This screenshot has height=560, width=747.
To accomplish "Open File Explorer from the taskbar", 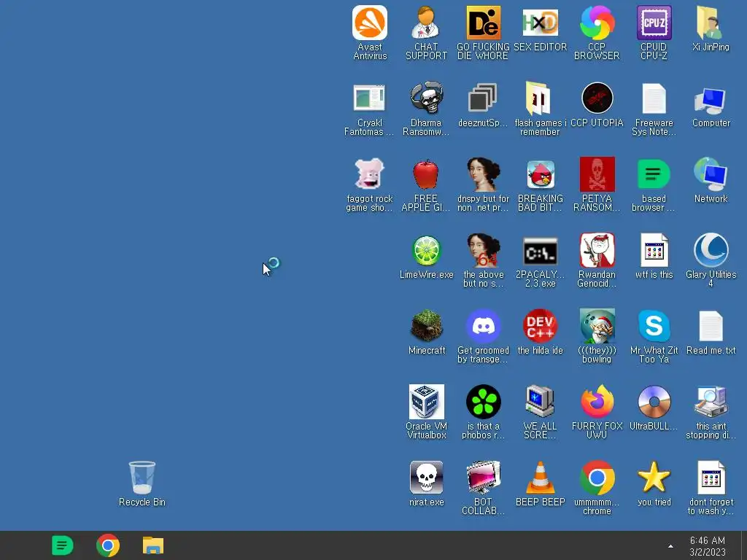I will (153, 545).
